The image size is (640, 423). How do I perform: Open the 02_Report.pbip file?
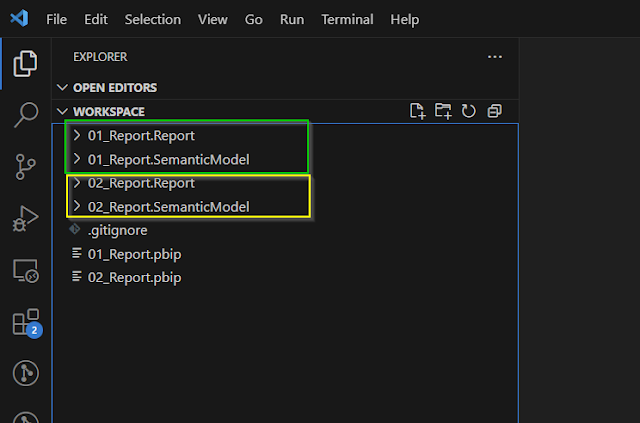[x=135, y=278]
